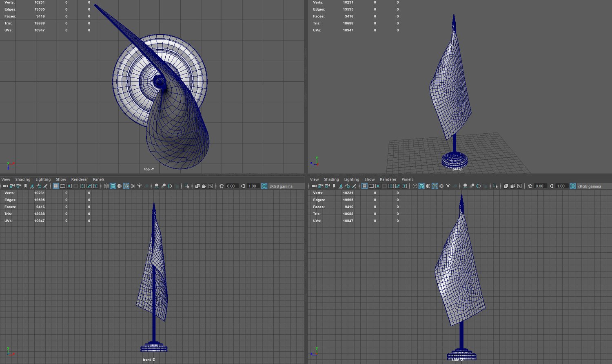Enable 2D Pan/Zoom in front panel
The image size is (612, 364).
point(39,186)
